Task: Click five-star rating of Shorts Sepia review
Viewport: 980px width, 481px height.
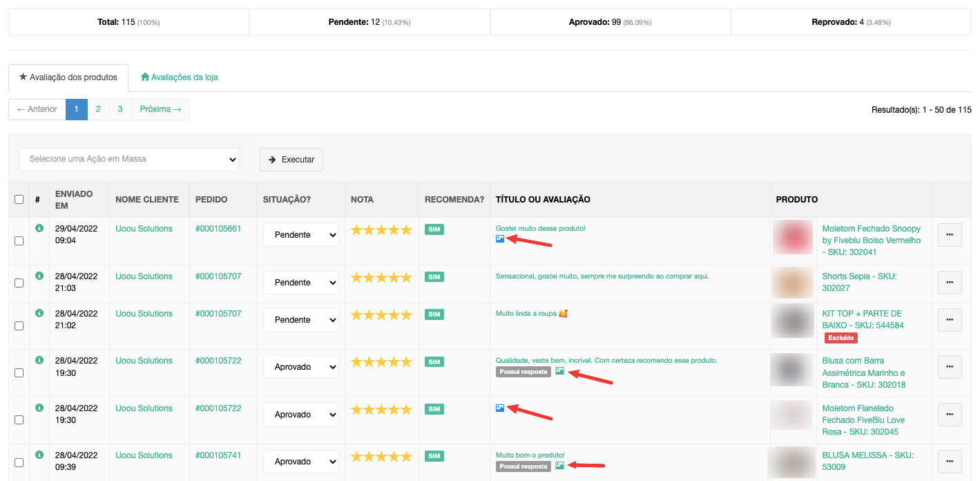Action: 381,278
